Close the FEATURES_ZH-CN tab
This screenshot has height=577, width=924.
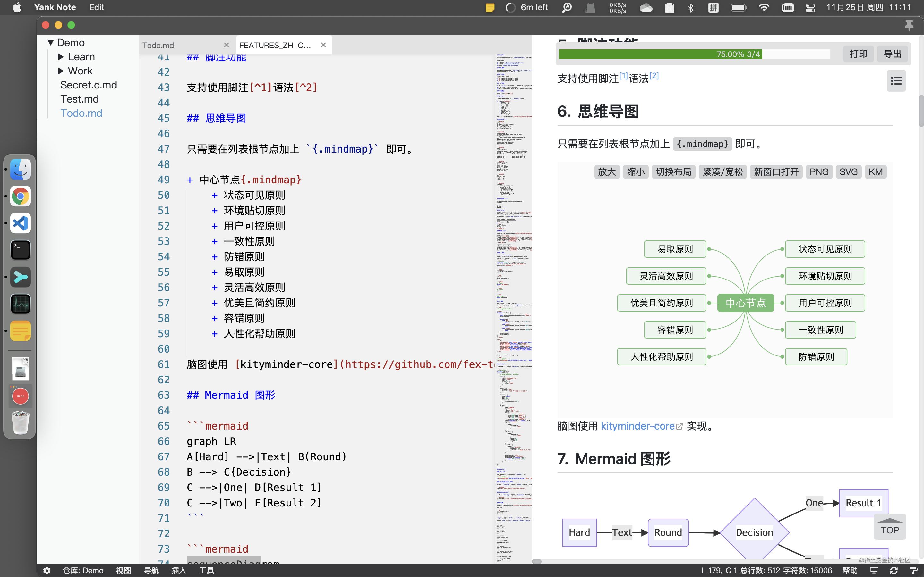point(323,45)
